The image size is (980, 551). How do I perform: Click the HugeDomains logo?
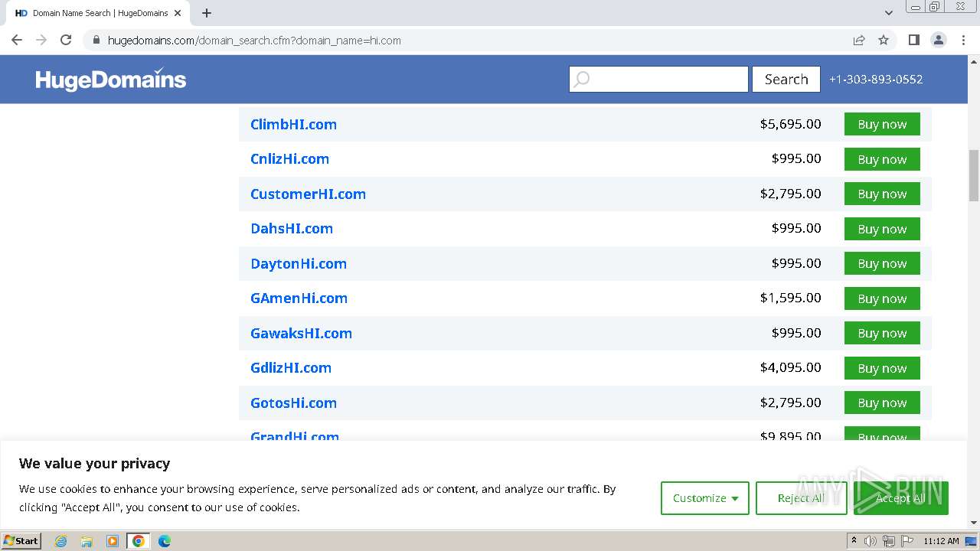pyautogui.click(x=111, y=79)
